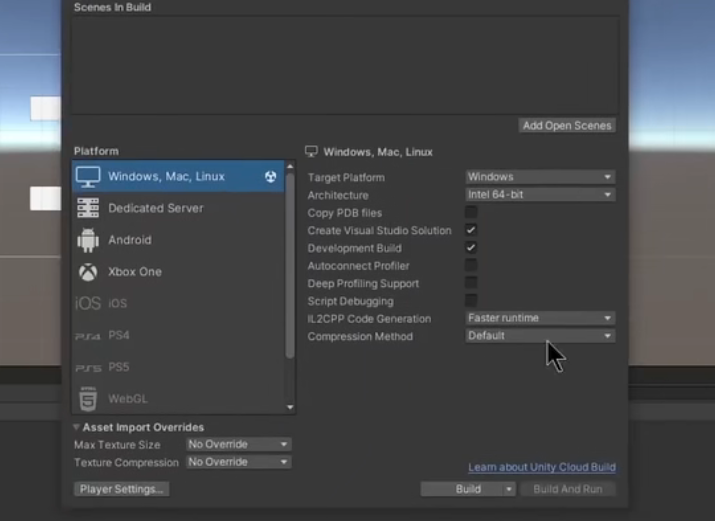Open Player Settings

tap(122, 489)
